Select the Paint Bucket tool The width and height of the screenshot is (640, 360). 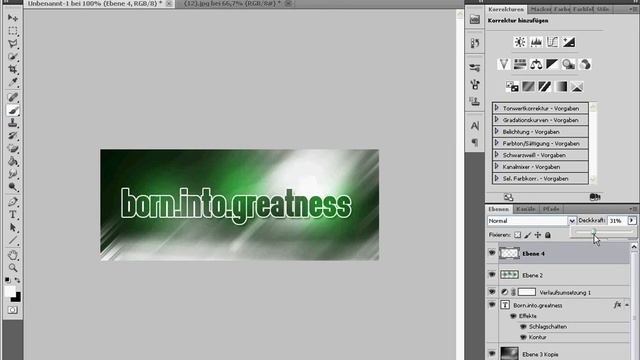13,161
